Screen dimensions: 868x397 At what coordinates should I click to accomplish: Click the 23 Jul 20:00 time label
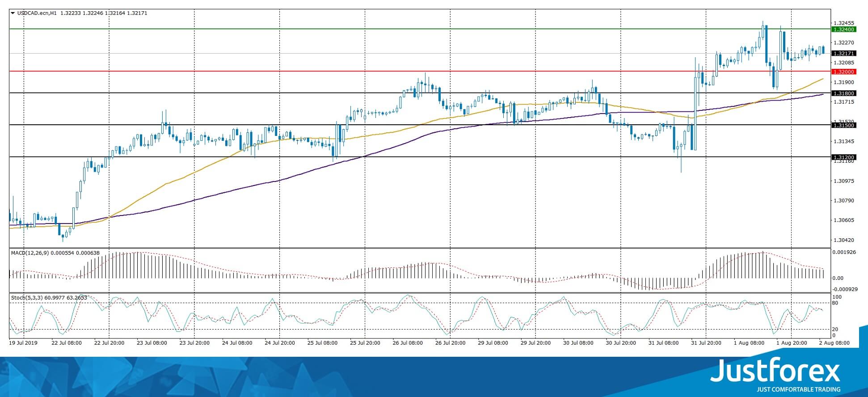194,343
